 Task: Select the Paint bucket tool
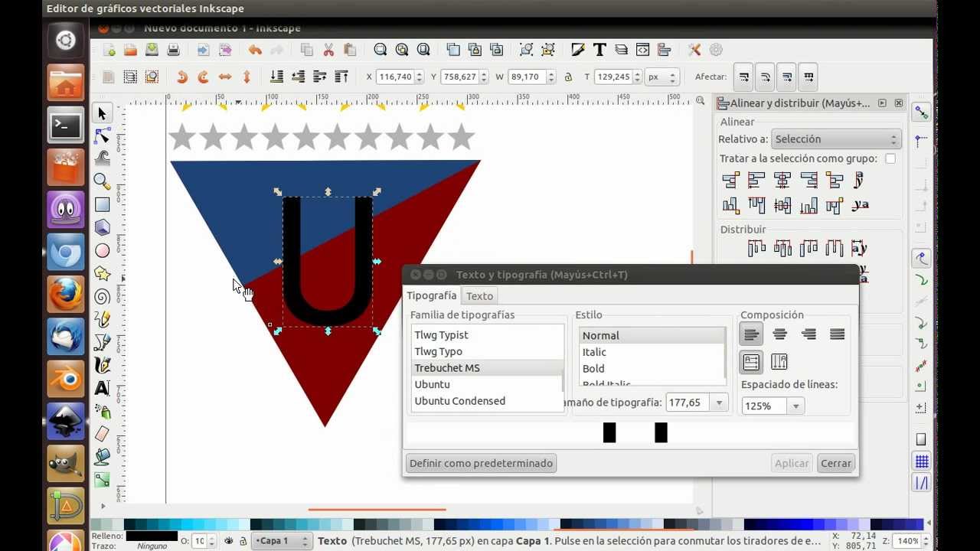(x=102, y=457)
